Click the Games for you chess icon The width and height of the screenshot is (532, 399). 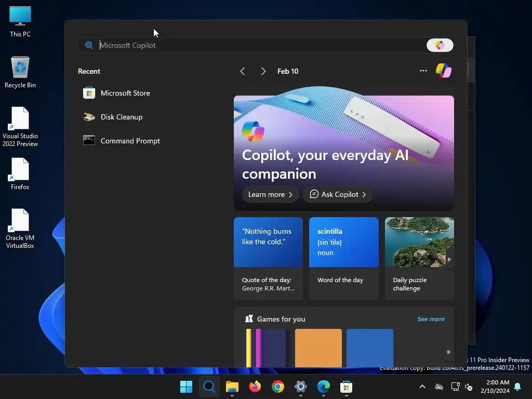249,318
